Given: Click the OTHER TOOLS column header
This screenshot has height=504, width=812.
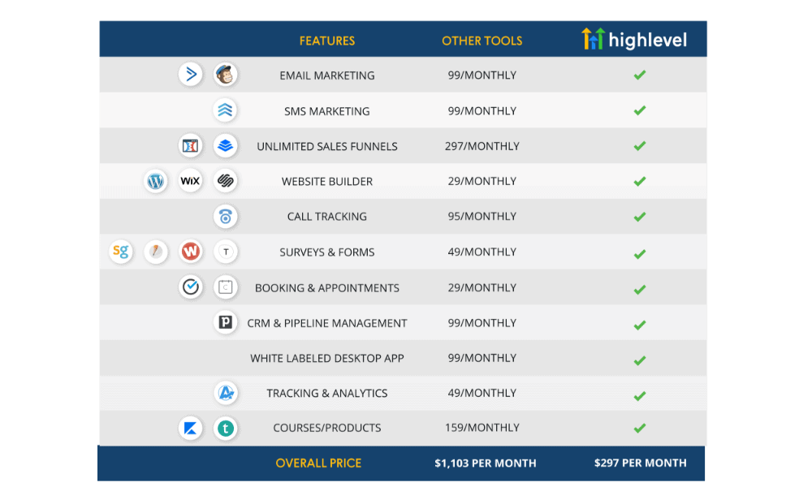Looking at the screenshot, I should tap(482, 41).
